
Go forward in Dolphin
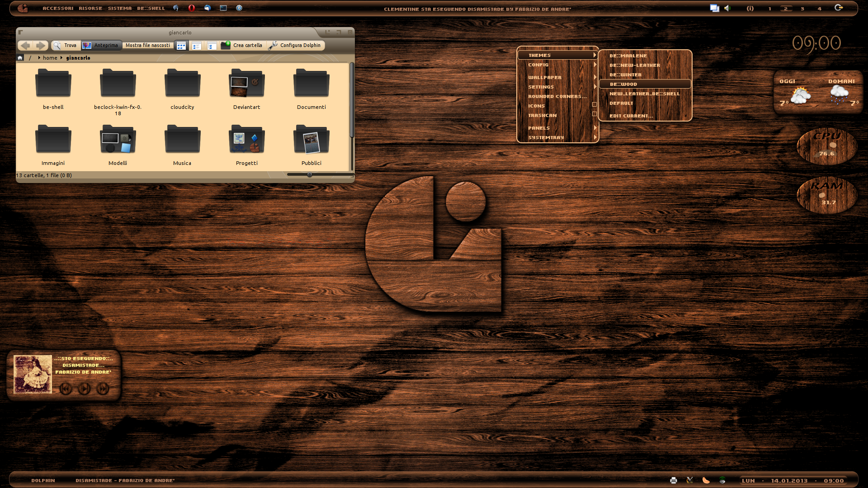pos(41,45)
